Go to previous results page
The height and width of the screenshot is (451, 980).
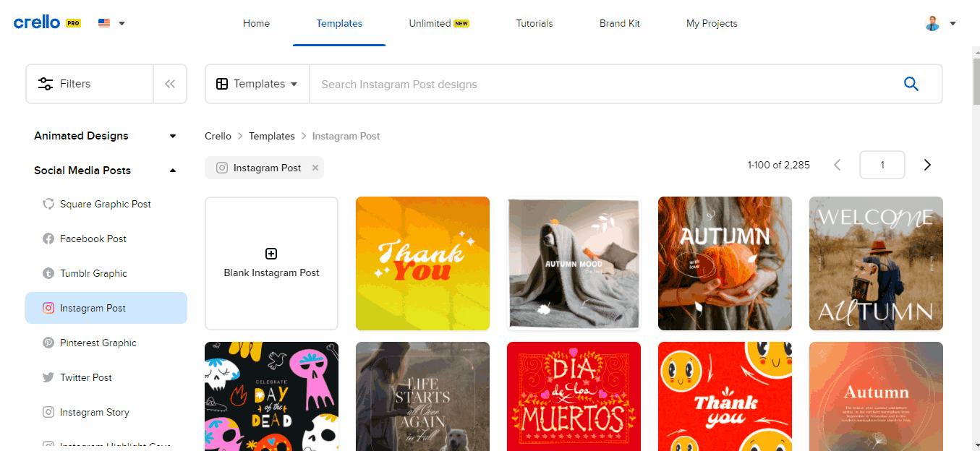[838, 165]
